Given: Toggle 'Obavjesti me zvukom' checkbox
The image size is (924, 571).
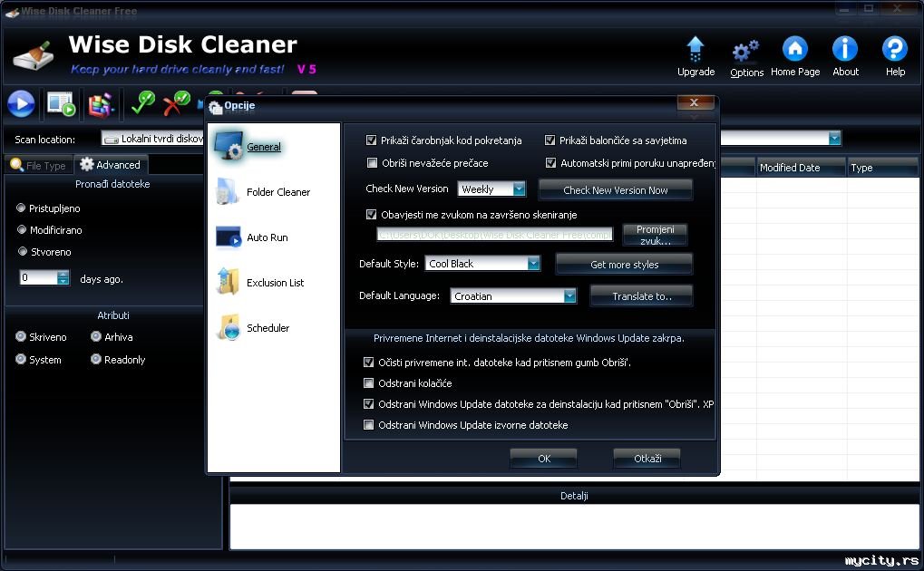Looking at the screenshot, I should (371, 215).
